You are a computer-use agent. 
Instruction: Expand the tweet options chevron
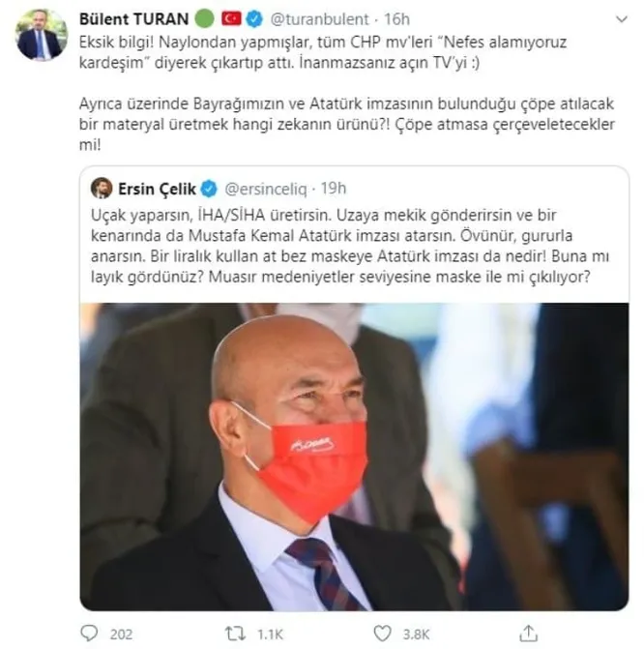[x=622, y=19]
